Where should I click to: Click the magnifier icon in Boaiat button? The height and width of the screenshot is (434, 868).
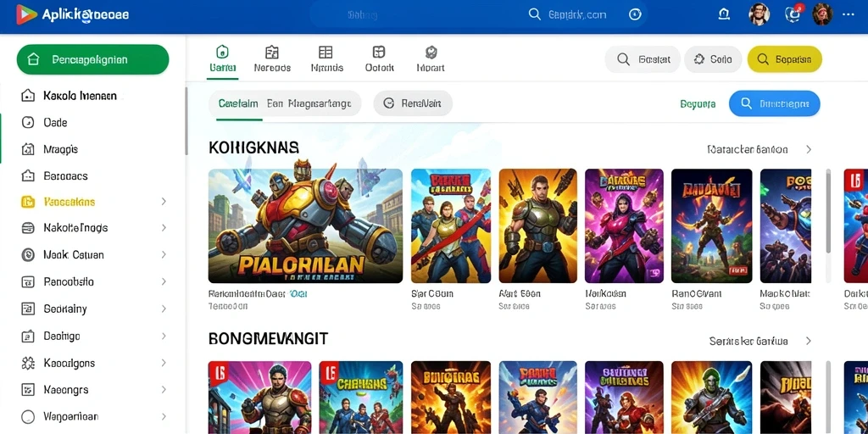[x=623, y=59]
